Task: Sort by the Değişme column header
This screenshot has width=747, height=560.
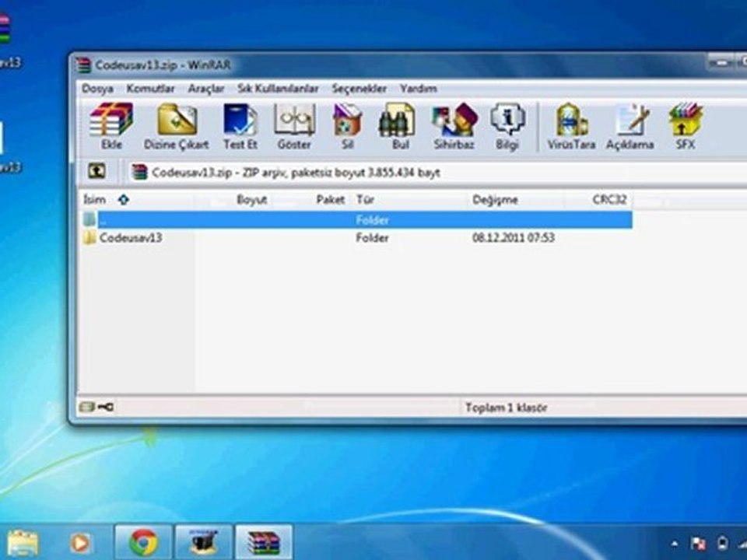Action: pyautogui.click(x=495, y=200)
